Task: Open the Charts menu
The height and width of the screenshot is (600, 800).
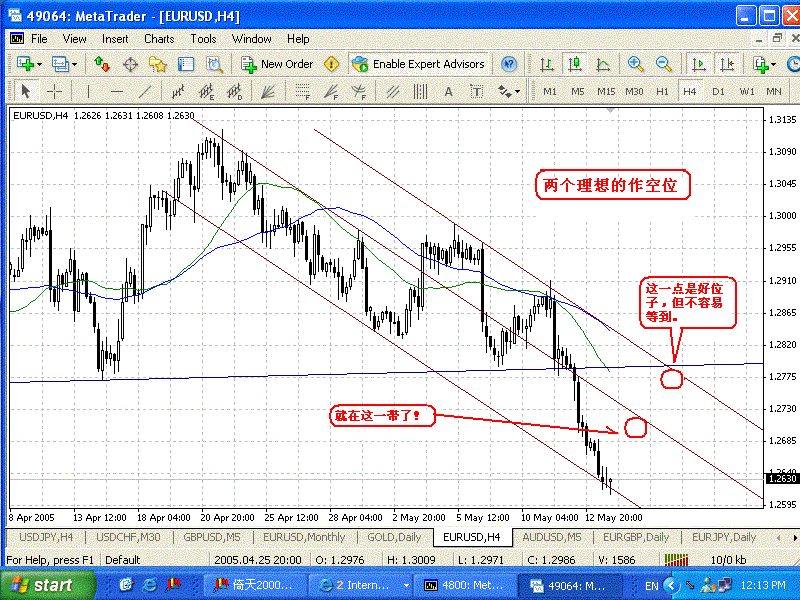Action: pyautogui.click(x=159, y=39)
